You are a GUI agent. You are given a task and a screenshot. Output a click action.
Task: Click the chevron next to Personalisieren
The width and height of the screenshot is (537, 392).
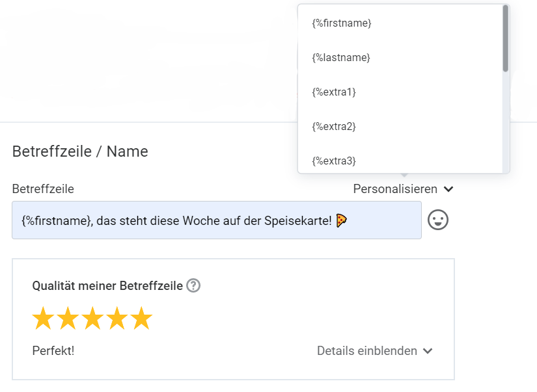(x=448, y=189)
